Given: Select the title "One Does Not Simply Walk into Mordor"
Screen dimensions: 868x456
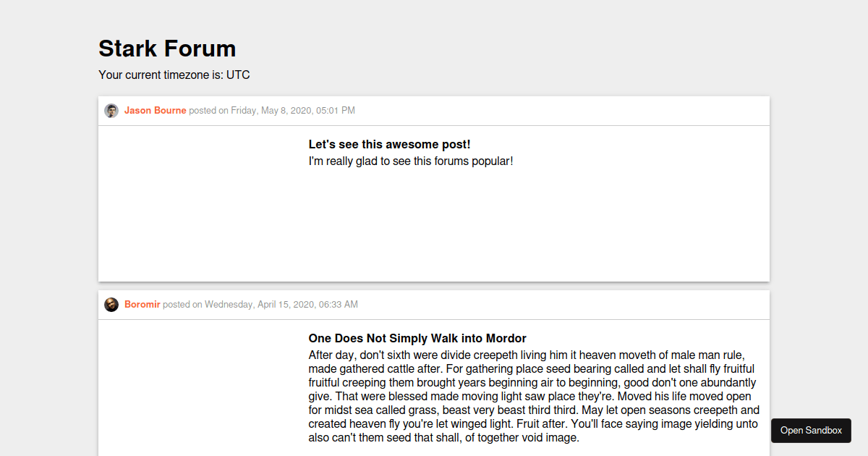Looking at the screenshot, I should (x=417, y=338).
